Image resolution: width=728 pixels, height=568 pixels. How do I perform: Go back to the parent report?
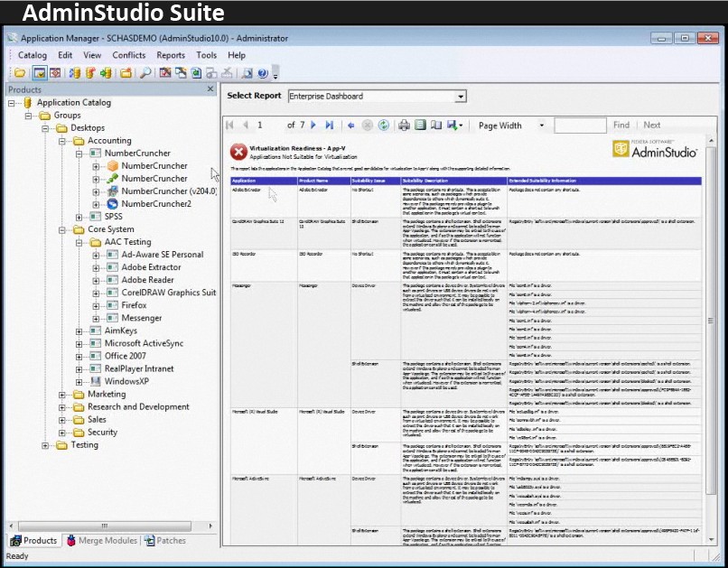click(351, 126)
